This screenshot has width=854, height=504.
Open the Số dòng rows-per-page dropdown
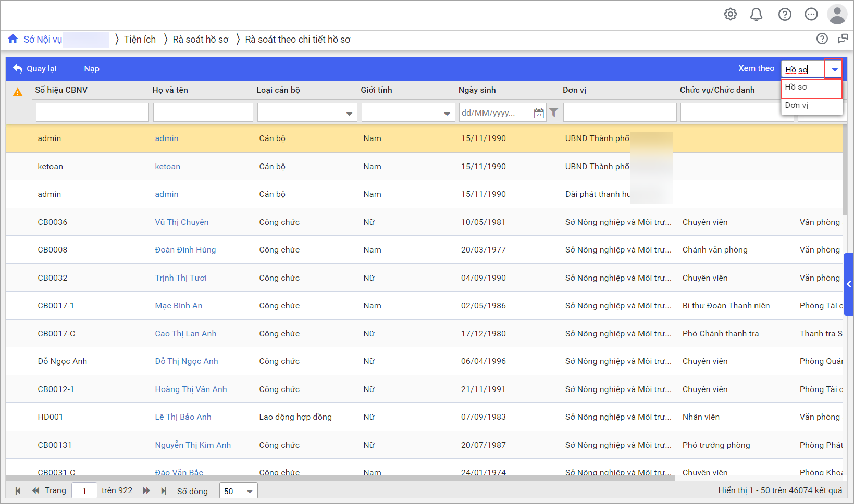coord(250,491)
